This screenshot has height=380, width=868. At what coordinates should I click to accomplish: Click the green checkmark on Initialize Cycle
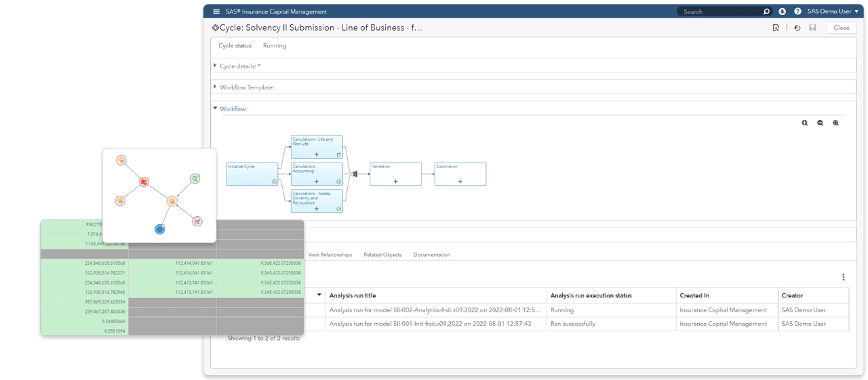point(274,182)
